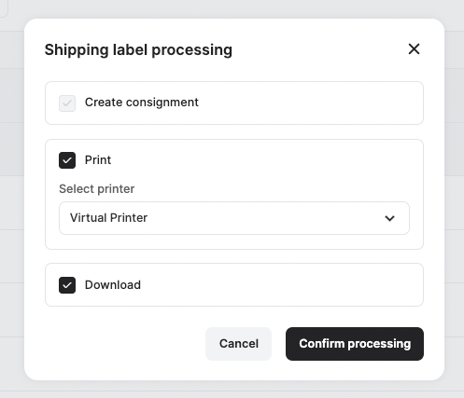Viewport: 464px width, 398px height.
Task: Confirm processing of the shipping label
Action: click(355, 344)
